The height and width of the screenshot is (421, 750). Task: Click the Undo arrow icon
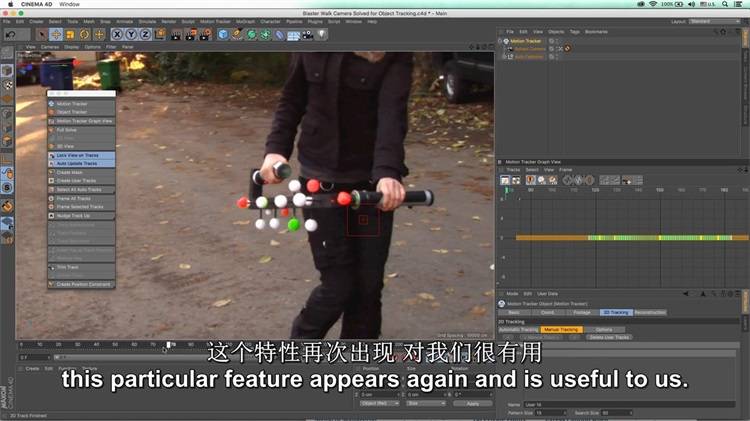pyautogui.click(x=11, y=34)
